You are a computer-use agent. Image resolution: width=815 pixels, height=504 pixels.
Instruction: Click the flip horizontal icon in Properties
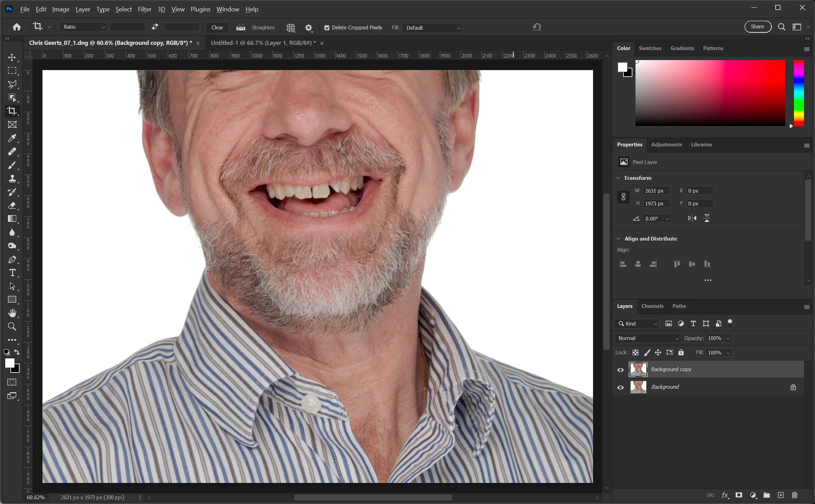tap(692, 218)
